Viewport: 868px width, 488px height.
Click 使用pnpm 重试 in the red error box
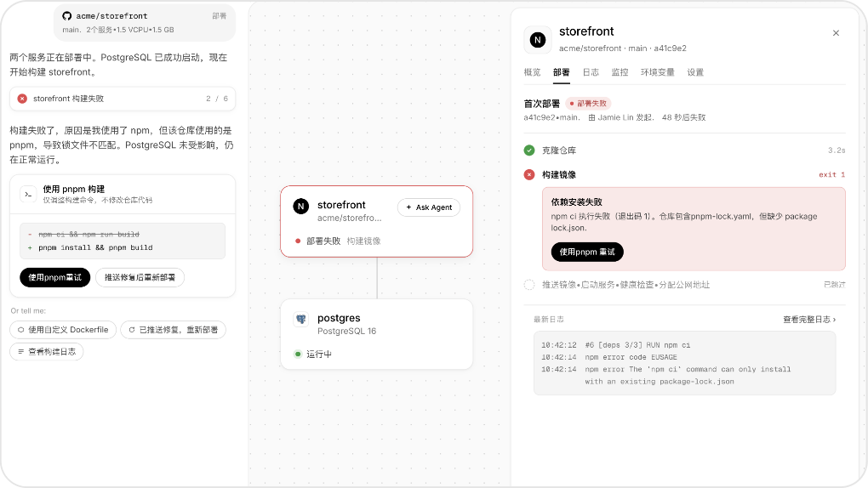[587, 252]
